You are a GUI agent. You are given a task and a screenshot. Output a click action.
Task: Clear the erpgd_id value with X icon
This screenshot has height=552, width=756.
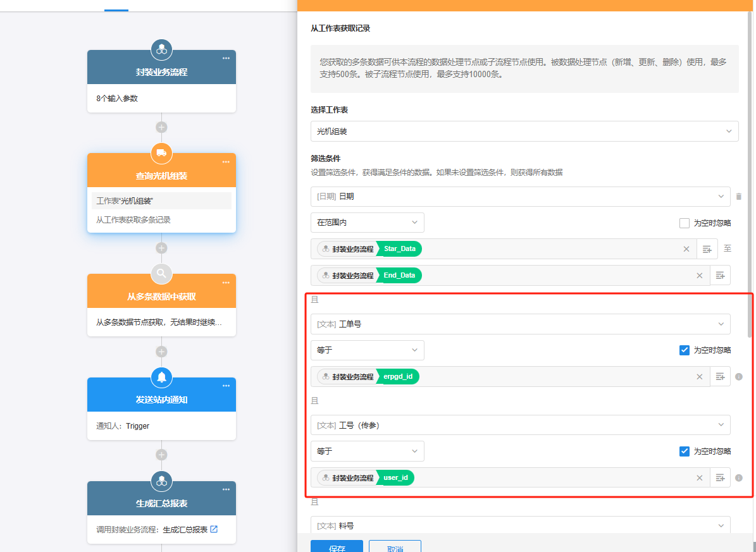coord(699,377)
